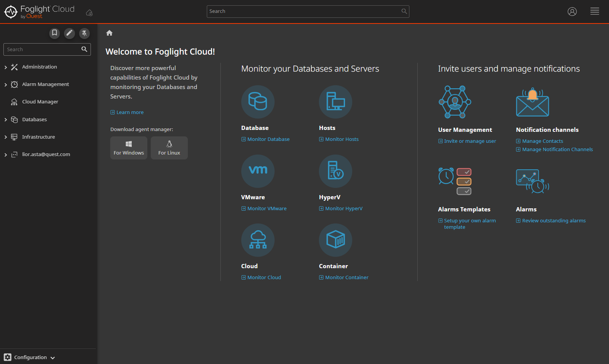Open the Manage Notification Channels link
The height and width of the screenshot is (364, 609).
tap(557, 150)
